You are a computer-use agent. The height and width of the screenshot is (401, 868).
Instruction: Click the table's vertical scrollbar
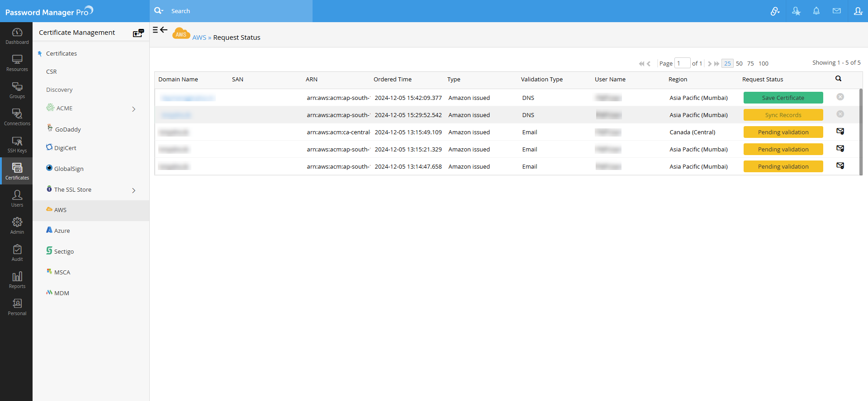(861, 132)
